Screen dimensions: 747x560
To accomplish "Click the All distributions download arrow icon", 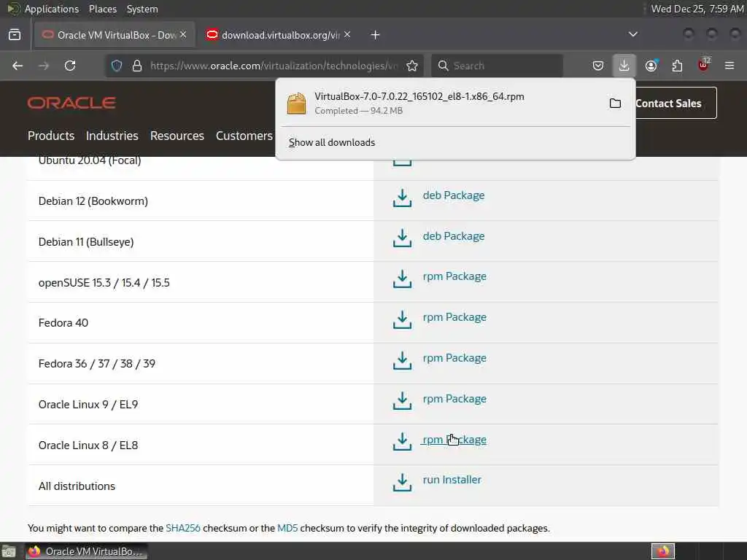I will 402,483.
